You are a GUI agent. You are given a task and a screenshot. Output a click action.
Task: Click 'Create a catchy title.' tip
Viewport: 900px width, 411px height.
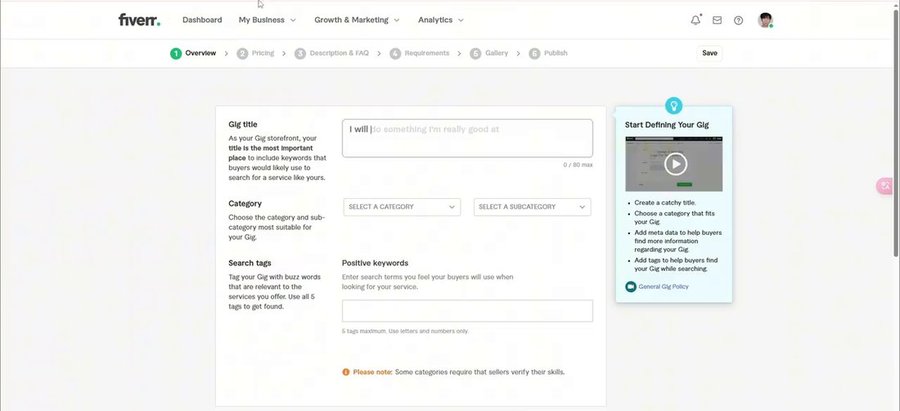[665, 203]
